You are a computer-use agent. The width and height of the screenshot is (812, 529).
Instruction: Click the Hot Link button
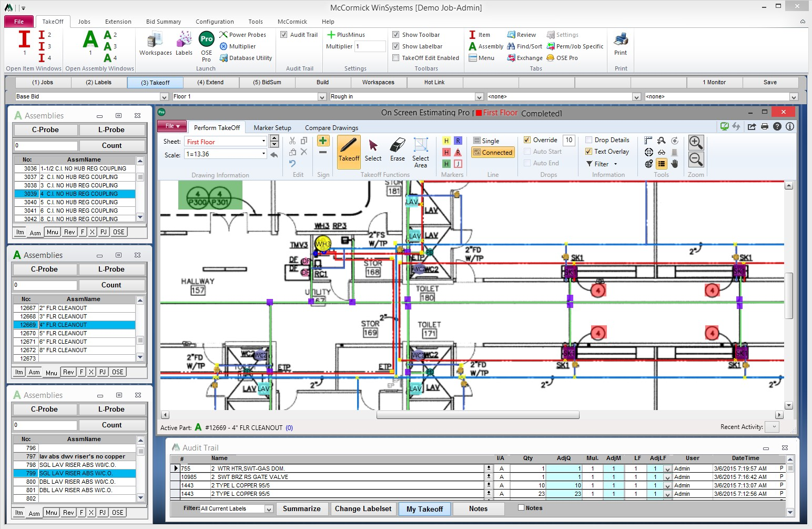pos(434,83)
